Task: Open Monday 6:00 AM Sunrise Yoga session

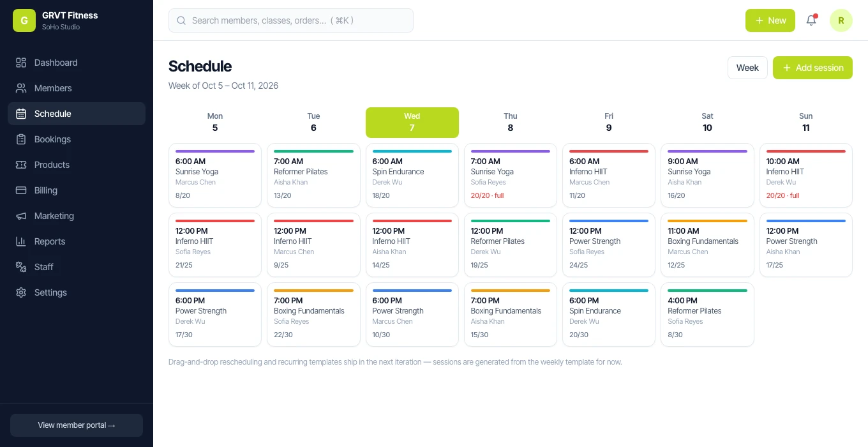Action: pos(215,176)
